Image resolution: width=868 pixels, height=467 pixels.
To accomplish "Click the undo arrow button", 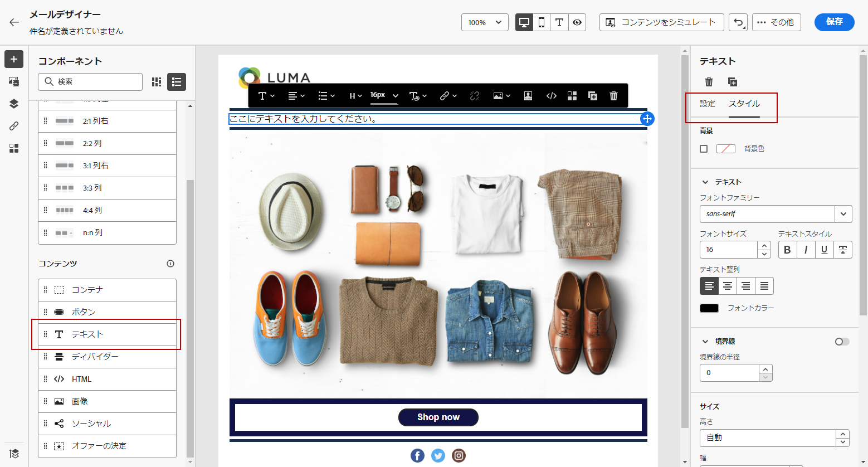I will click(738, 22).
